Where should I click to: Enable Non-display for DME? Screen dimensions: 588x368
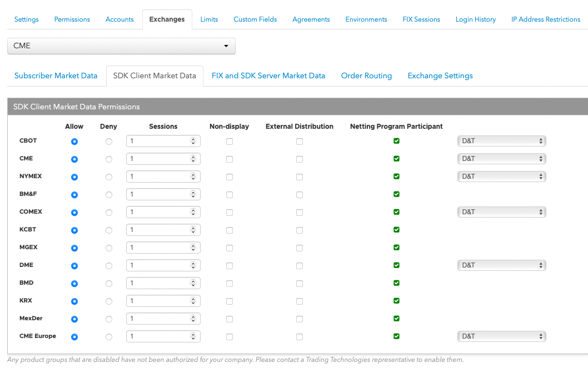point(230,266)
